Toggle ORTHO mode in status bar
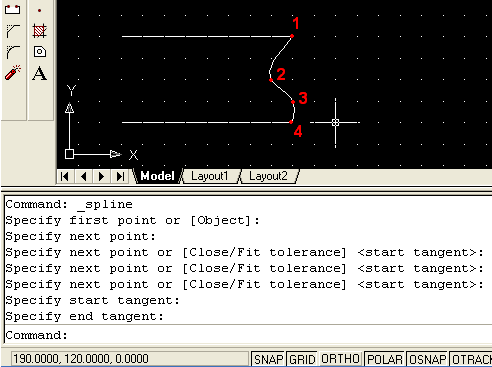492x367 pixels. 340,359
